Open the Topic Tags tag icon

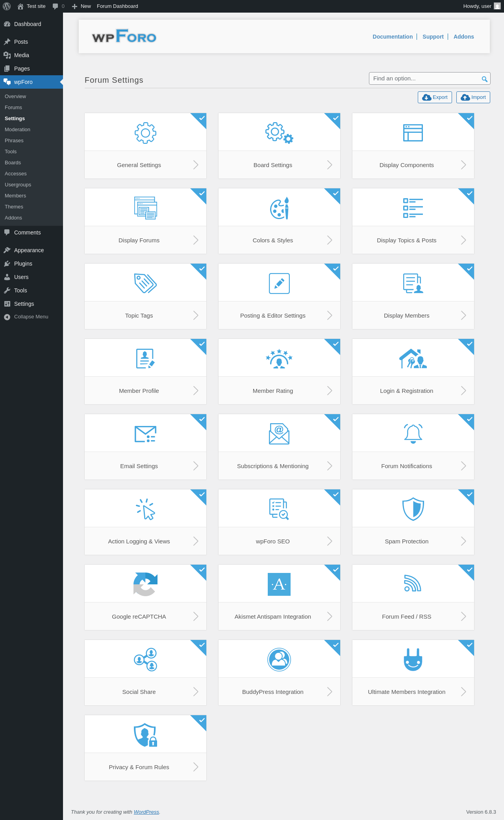[145, 283]
